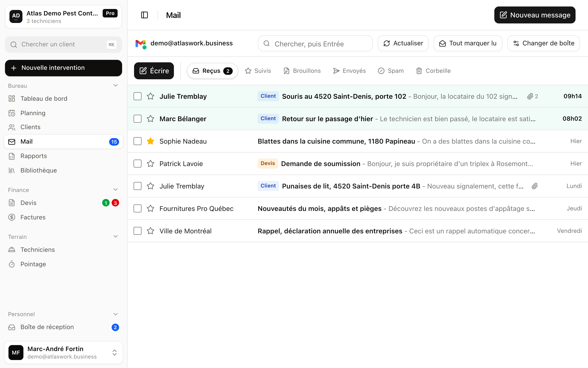Click the Gmail account logo icon

[141, 44]
